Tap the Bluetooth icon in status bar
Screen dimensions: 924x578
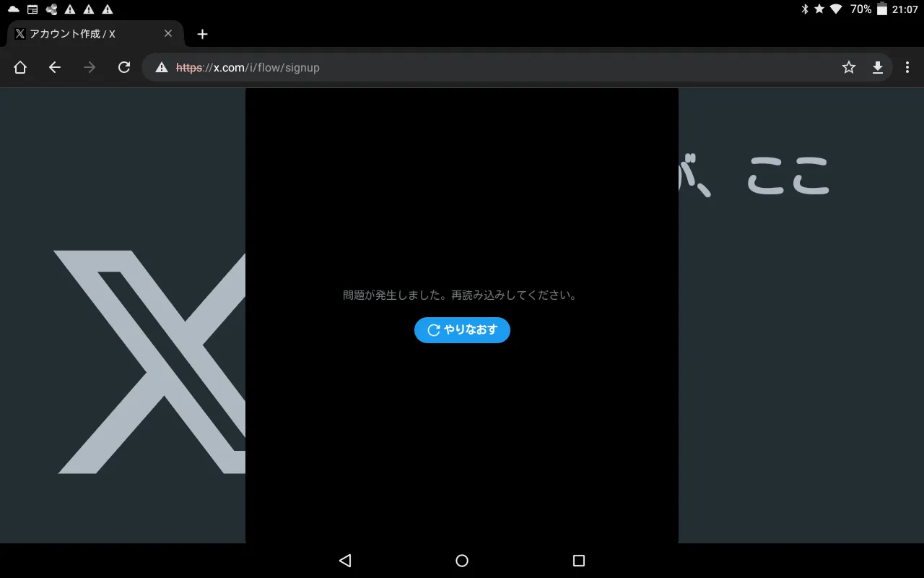(804, 9)
